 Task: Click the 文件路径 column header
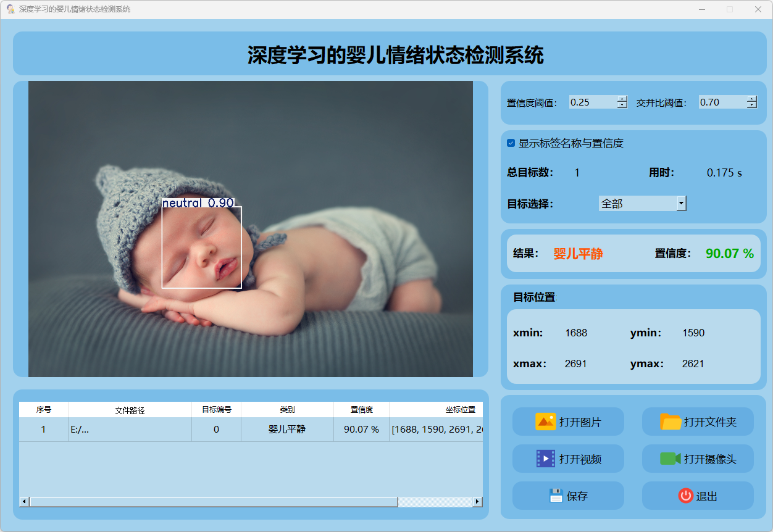[130, 410]
